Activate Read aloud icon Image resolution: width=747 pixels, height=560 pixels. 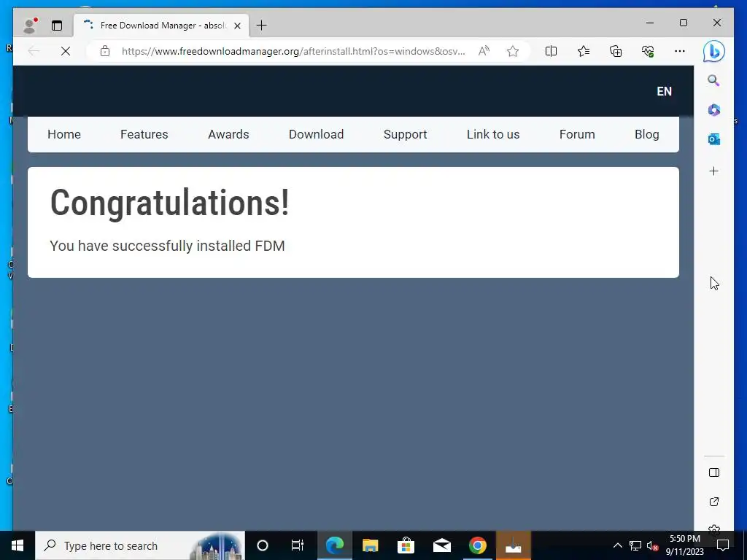tap(484, 51)
